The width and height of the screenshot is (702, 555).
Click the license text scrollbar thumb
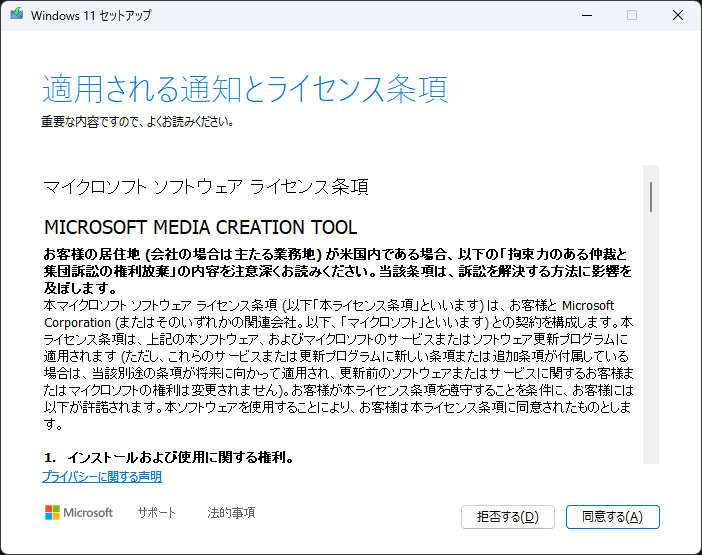click(651, 196)
